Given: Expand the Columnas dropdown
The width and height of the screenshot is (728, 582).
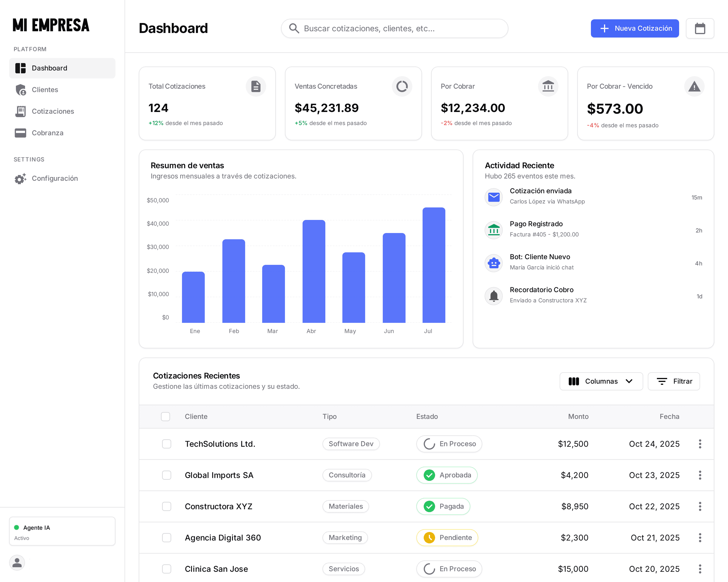Looking at the screenshot, I should 601,381.
